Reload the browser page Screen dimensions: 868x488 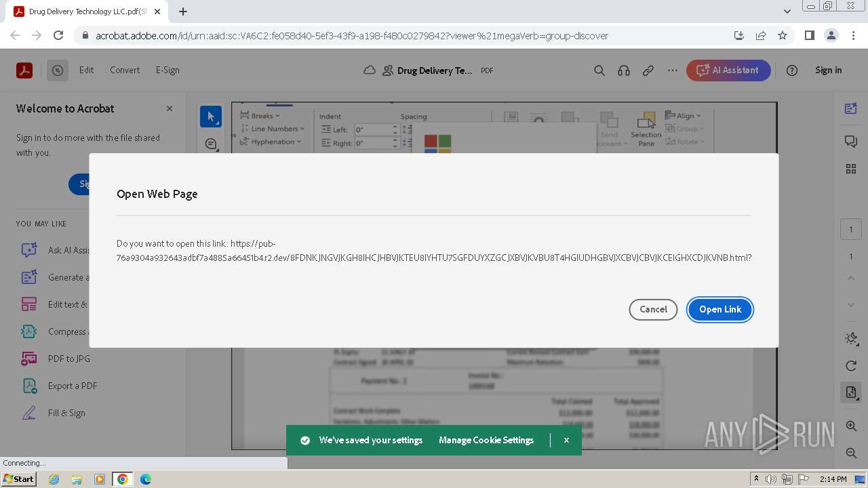[58, 35]
